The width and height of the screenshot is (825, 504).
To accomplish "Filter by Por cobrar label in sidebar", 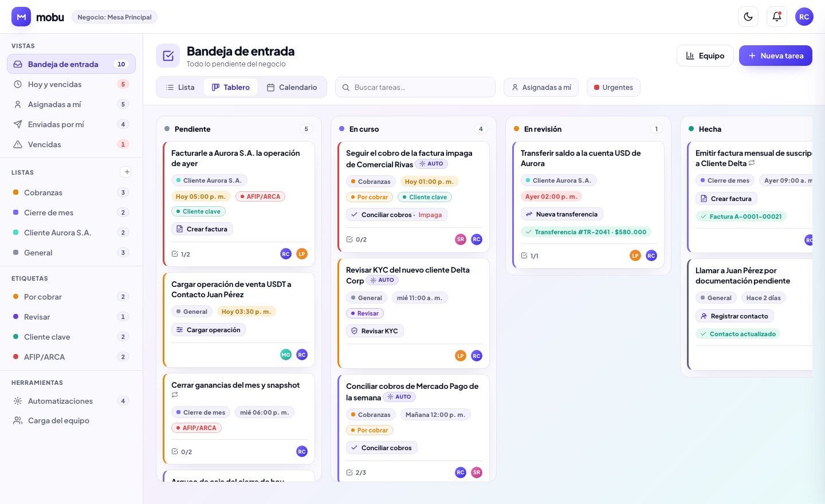I will pos(71,297).
